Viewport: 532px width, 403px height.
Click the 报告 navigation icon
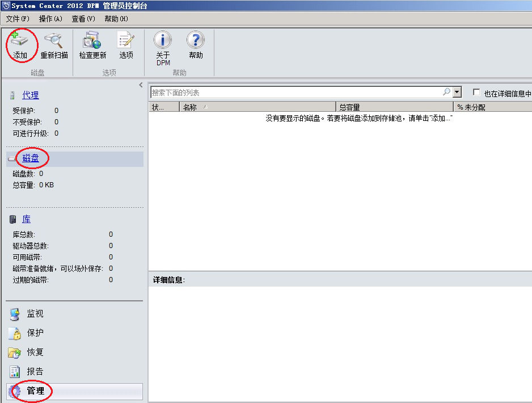coord(15,372)
